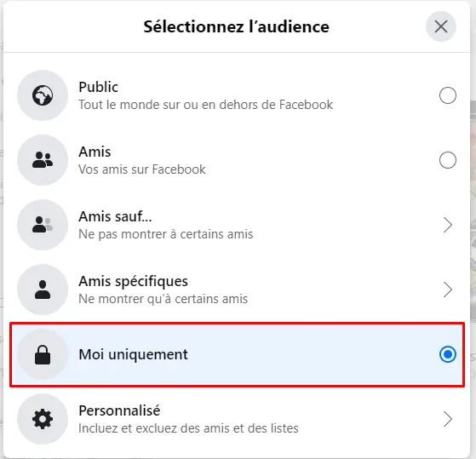Open the Amis sauf... option text
This screenshot has height=459, width=476.
click(x=115, y=216)
